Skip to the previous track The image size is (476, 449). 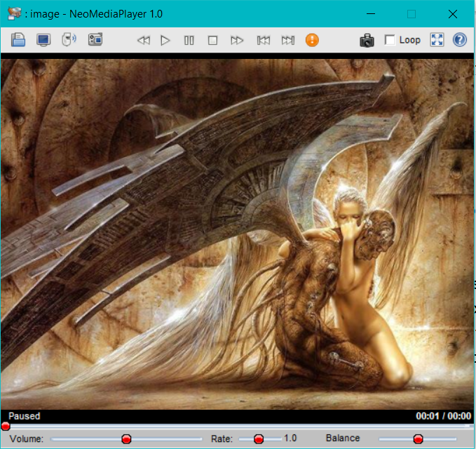click(x=263, y=40)
